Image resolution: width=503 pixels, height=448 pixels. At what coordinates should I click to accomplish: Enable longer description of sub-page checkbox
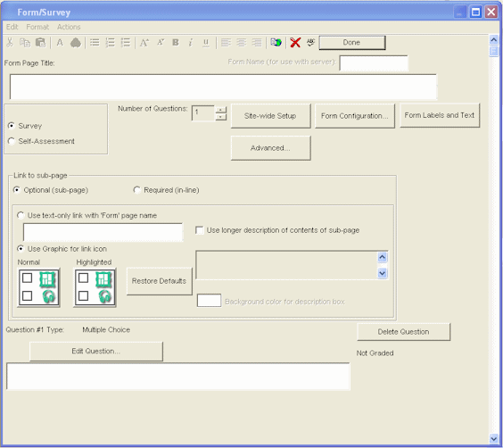200,230
